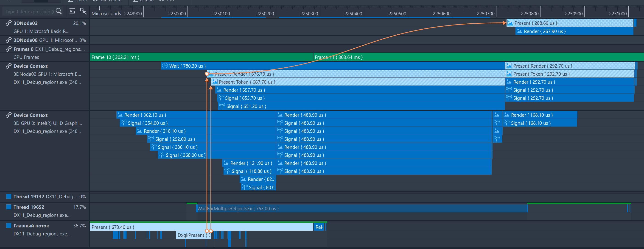The width and height of the screenshot is (644, 249).
Task: Select Present { 673.40 us } in main thread
Action: pos(202,227)
